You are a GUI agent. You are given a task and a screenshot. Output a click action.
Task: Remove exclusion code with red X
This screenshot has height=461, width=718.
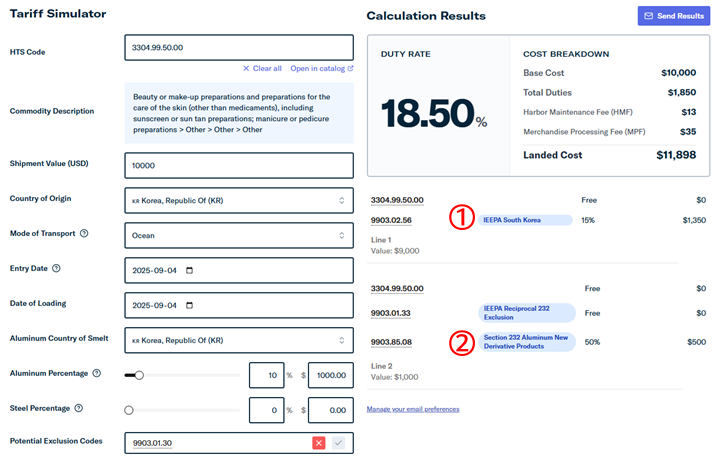[x=319, y=443]
